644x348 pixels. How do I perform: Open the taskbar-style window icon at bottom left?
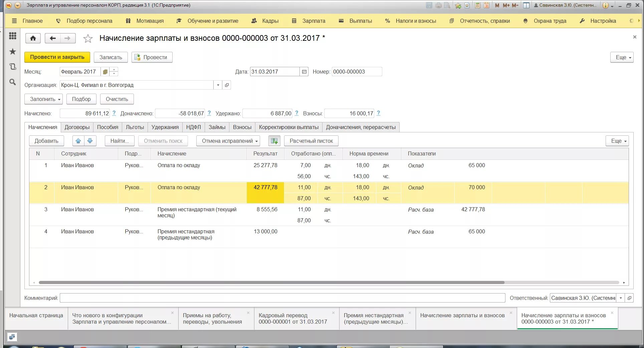(x=12, y=337)
